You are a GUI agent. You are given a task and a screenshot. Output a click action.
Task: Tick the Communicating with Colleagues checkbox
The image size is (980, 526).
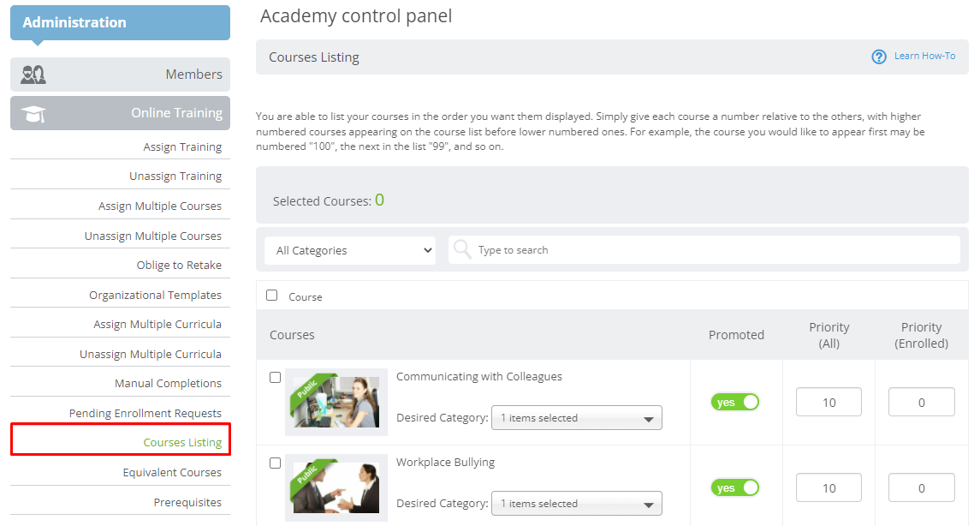(x=275, y=377)
